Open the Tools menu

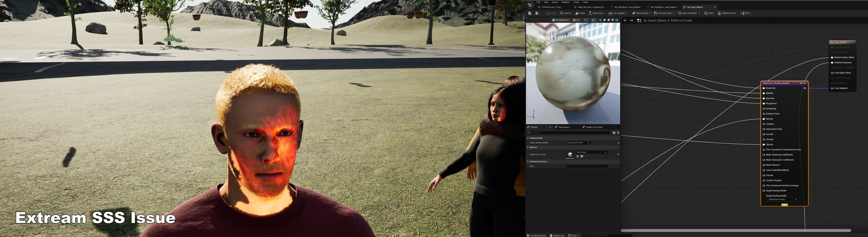click(x=576, y=2)
